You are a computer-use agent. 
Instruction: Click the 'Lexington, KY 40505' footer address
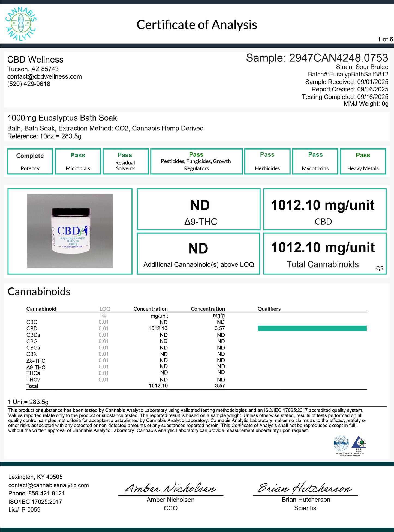[35, 477]
